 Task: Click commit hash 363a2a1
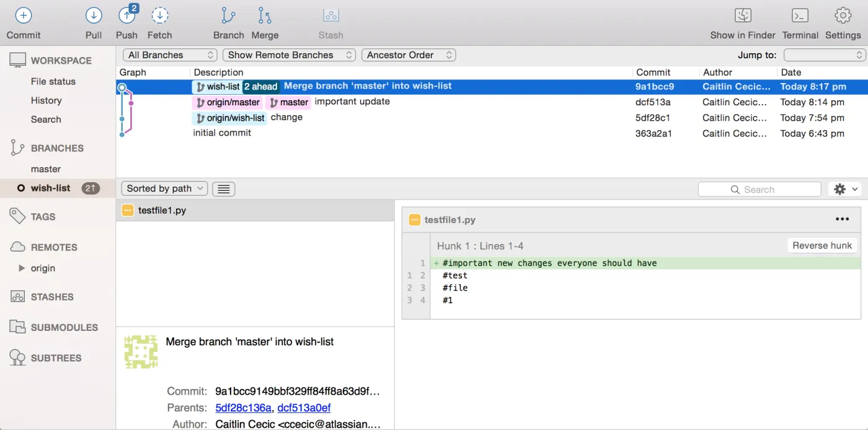pyautogui.click(x=653, y=133)
